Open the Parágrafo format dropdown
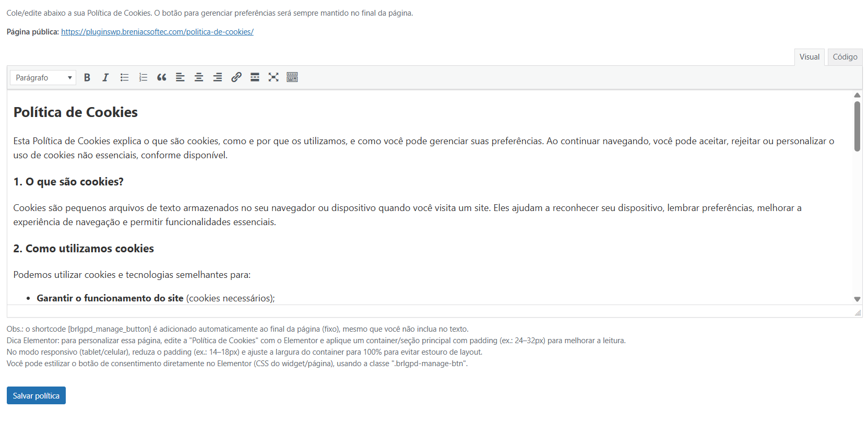 click(x=43, y=77)
